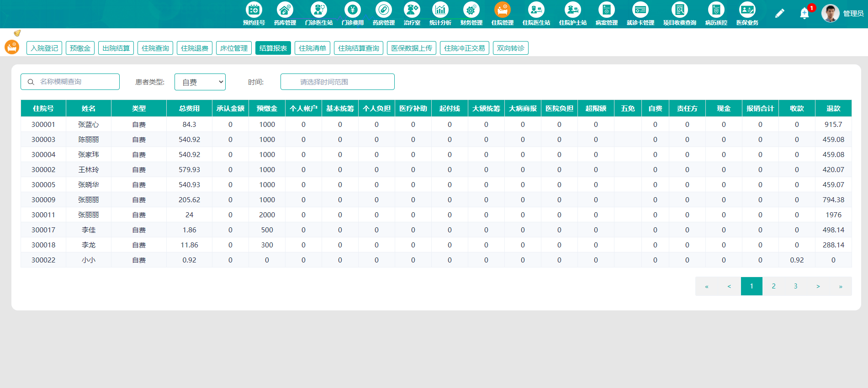Image resolution: width=868 pixels, height=388 pixels.
Task: Switch to the 床位管理 tab
Action: pyautogui.click(x=234, y=48)
